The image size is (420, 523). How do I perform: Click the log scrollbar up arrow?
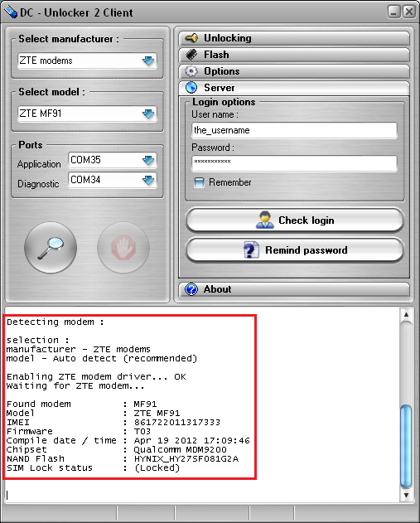(x=406, y=314)
